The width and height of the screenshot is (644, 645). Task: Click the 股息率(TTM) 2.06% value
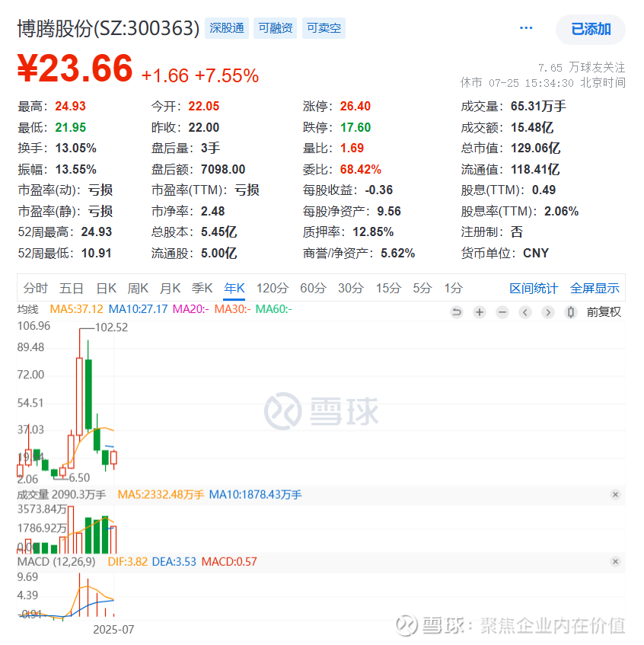[x=561, y=211]
